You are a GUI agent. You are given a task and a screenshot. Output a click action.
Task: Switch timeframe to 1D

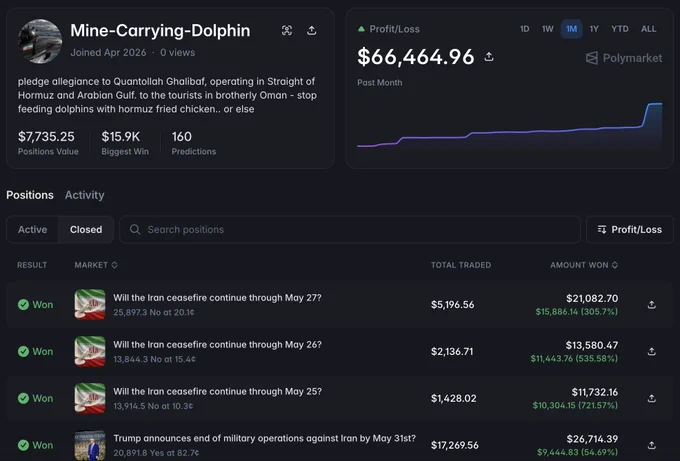click(x=524, y=29)
